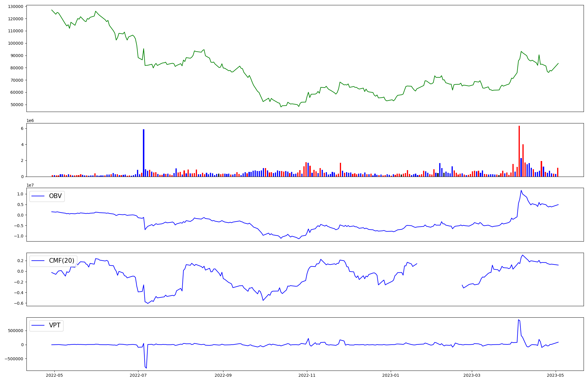The height and width of the screenshot is (382, 588).
Task: Click the 2023-03 x-axis tick label
Action: tap(472, 375)
